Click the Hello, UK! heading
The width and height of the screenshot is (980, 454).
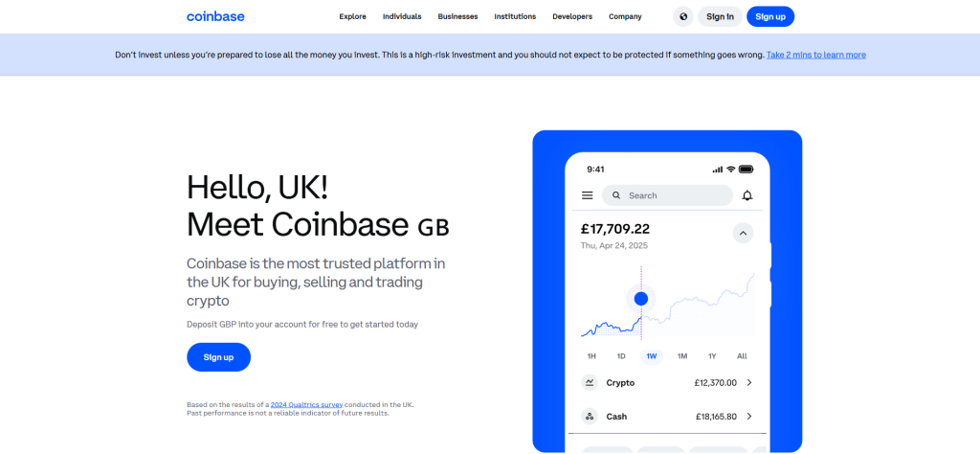click(258, 189)
